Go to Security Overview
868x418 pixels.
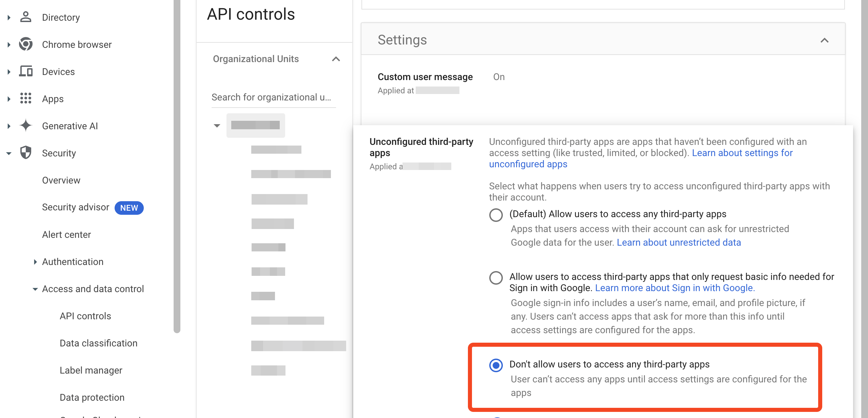pyautogui.click(x=61, y=180)
